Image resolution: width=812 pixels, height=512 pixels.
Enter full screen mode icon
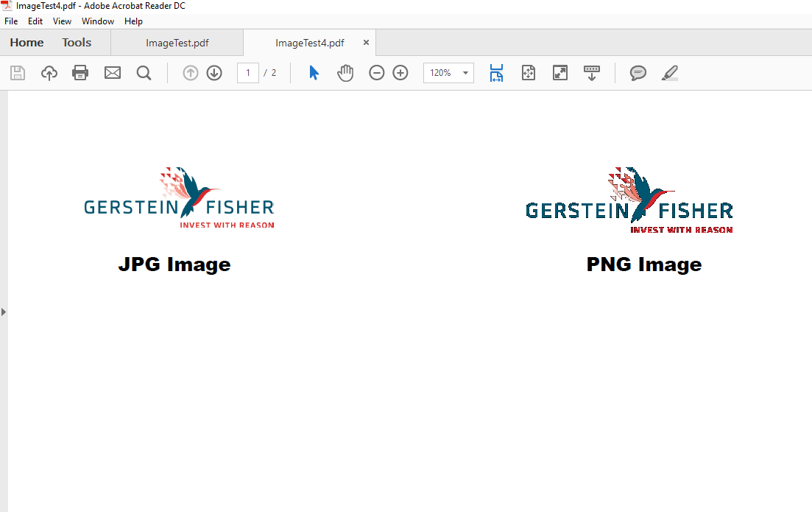pos(560,73)
